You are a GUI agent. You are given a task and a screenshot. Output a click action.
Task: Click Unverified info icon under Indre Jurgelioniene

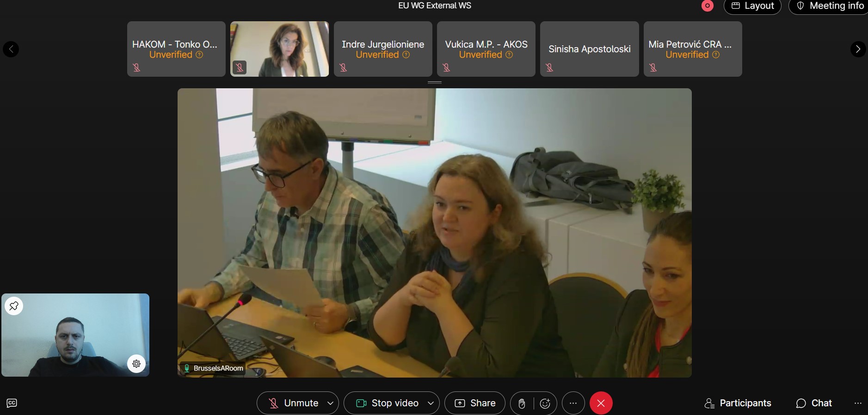point(406,55)
